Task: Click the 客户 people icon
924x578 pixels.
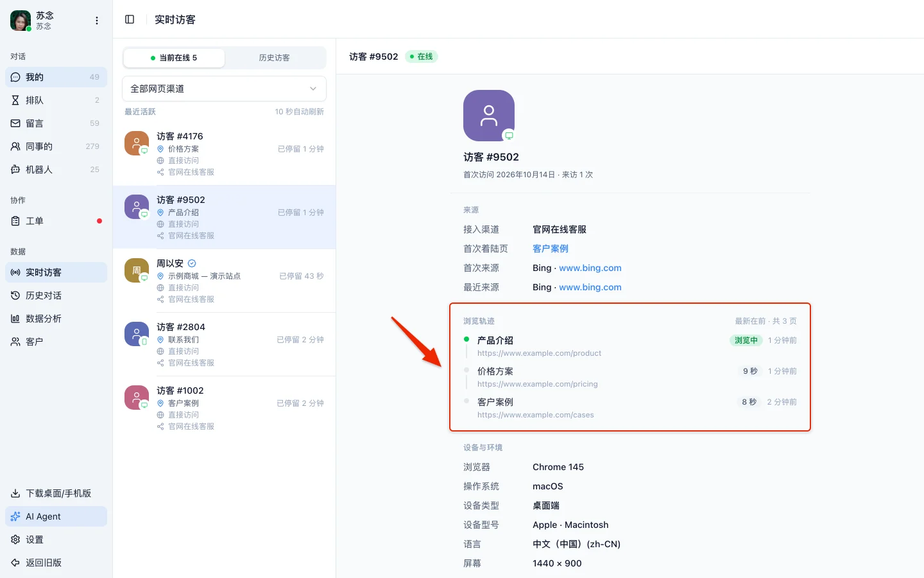Action: click(15, 342)
